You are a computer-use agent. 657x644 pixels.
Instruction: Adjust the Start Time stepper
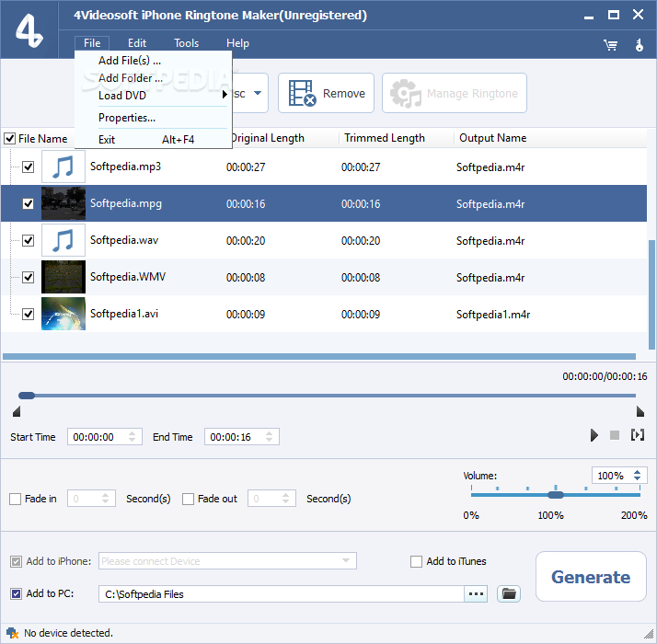pyautogui.click(x=132, y=437)
